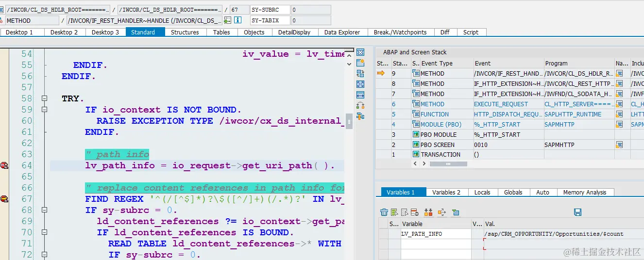The width and height of the screenshot is (644, 260).
Task: Collapse the IF block at line 68
Action: tap(45, 210)
